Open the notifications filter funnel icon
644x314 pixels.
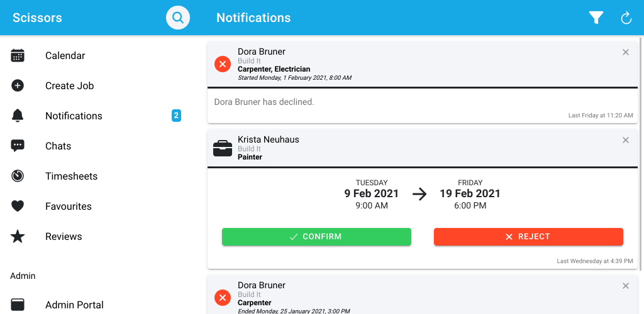(x=596, y=18)
